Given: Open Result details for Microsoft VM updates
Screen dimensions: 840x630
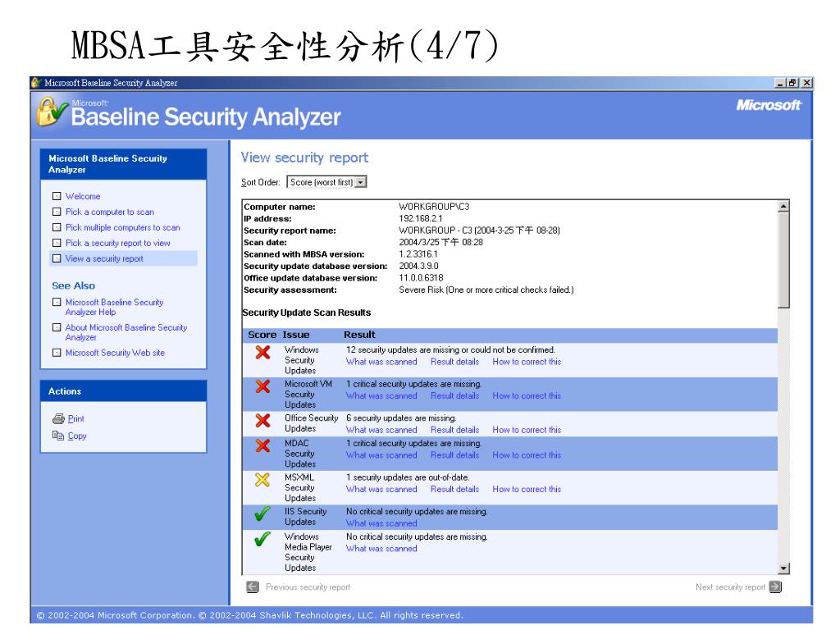Looking at the screenshot, I should click(454, 396).
